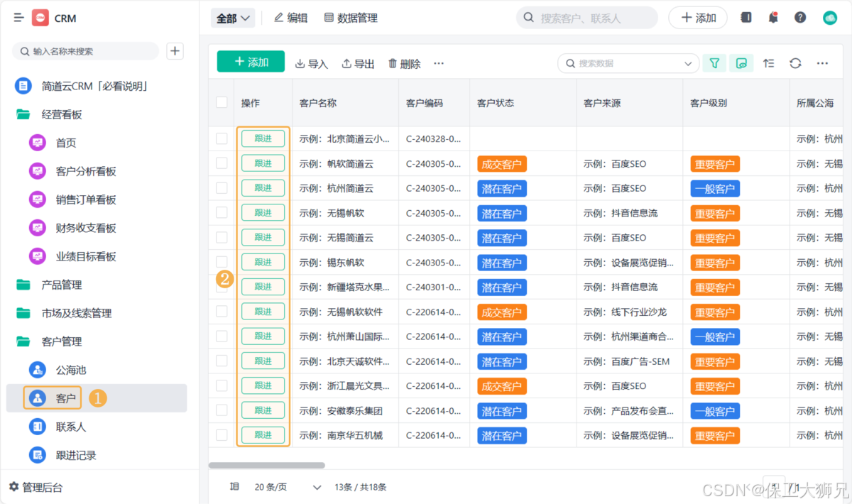The height and width of the screenshot is (504, 852).
Task: Open the more options ellipsis beside 删除
Action: click(439, 63)
